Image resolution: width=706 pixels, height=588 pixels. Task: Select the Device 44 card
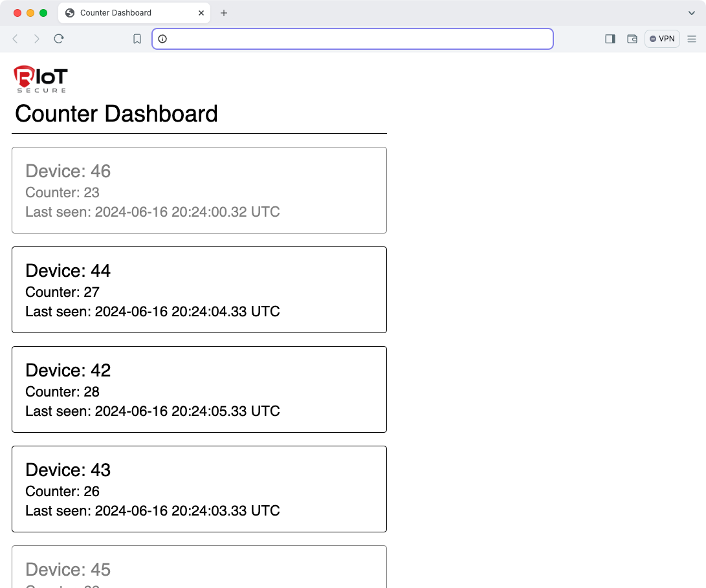point(199,290)
